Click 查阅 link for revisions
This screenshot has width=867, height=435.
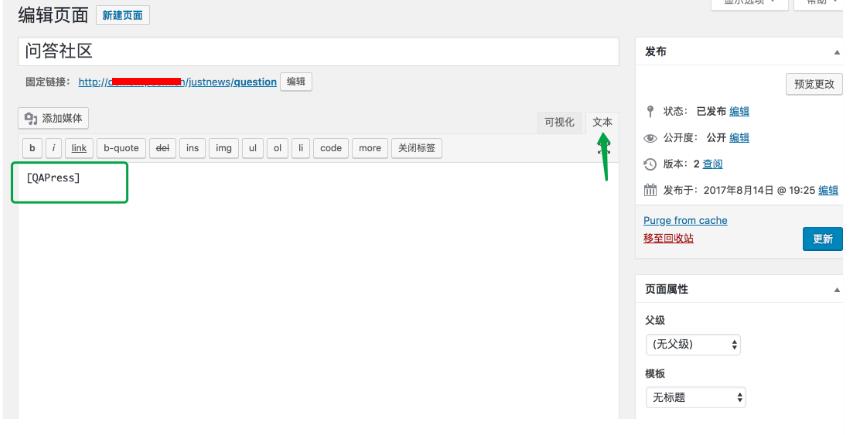pos(713,164)
